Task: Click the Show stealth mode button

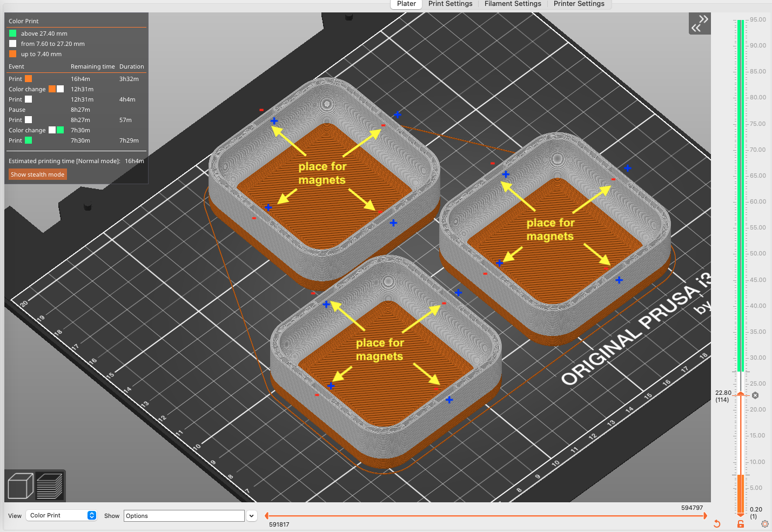Action: click(37, 174)
